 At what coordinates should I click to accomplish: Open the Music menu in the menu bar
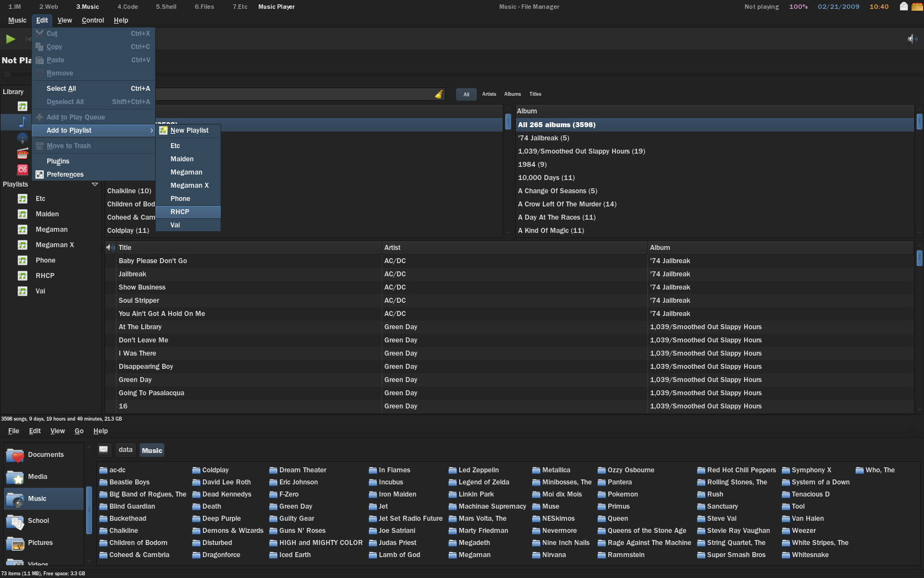point(17,20)
